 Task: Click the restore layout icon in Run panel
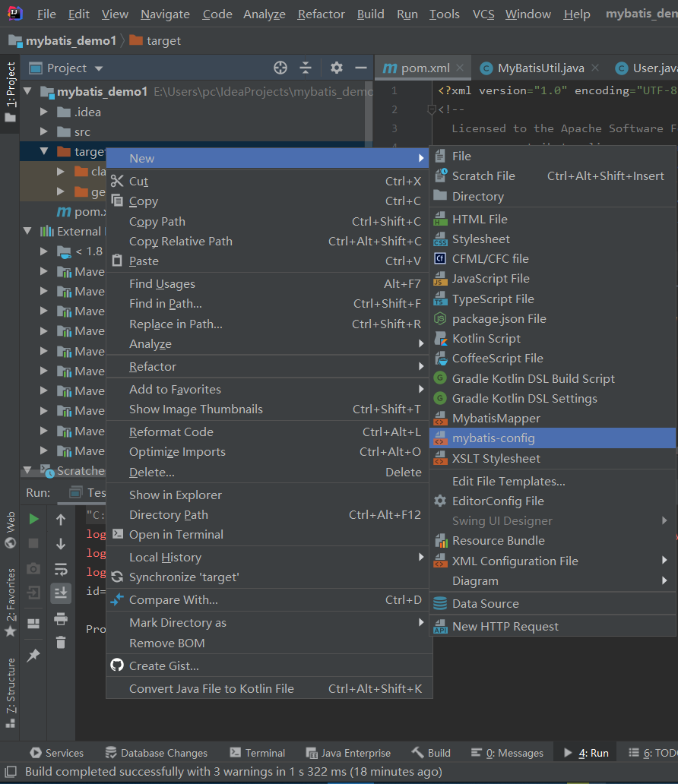click(33, 624)
